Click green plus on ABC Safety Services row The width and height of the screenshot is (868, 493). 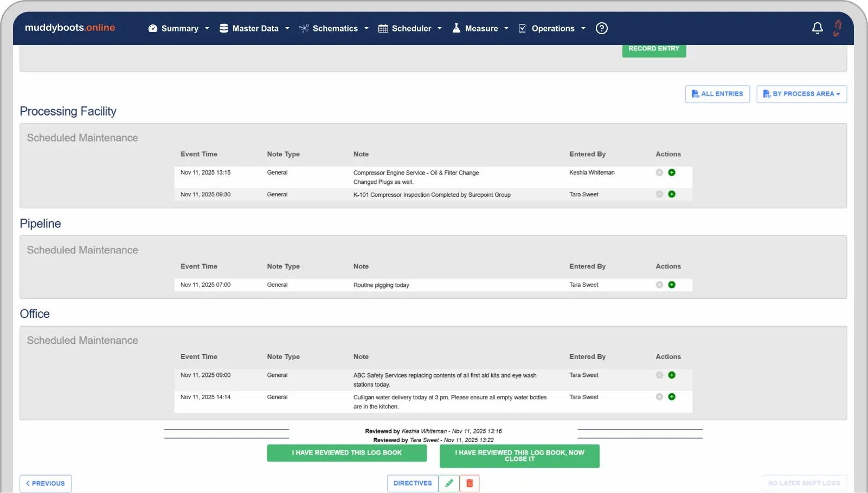[672, 375]
